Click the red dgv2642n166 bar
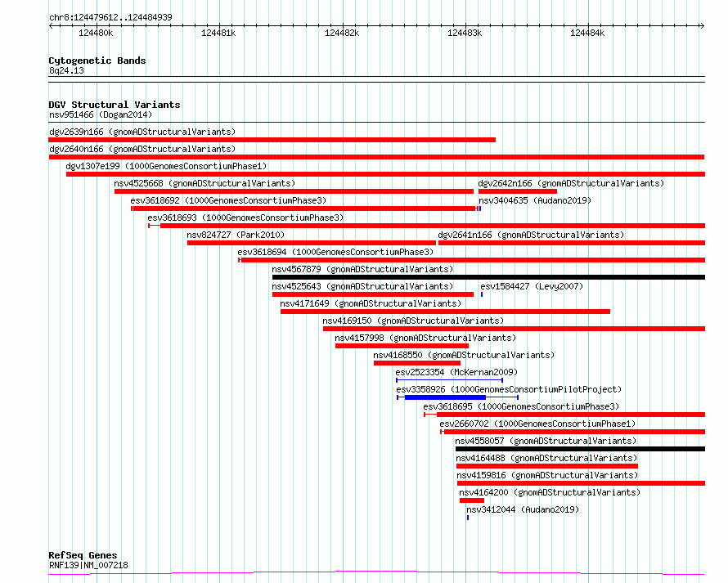 tap(518, 191)
